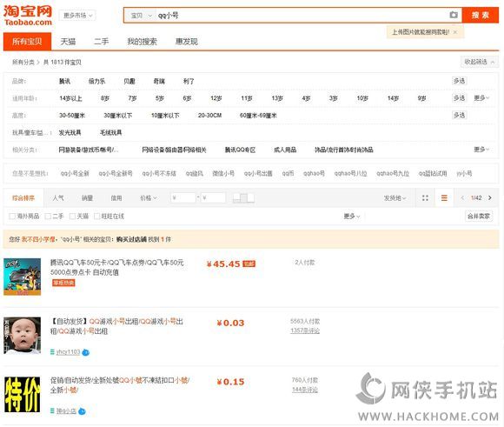Open the yellow 特价 product thumbnail

pyautogui.click(x=23, y=395)
